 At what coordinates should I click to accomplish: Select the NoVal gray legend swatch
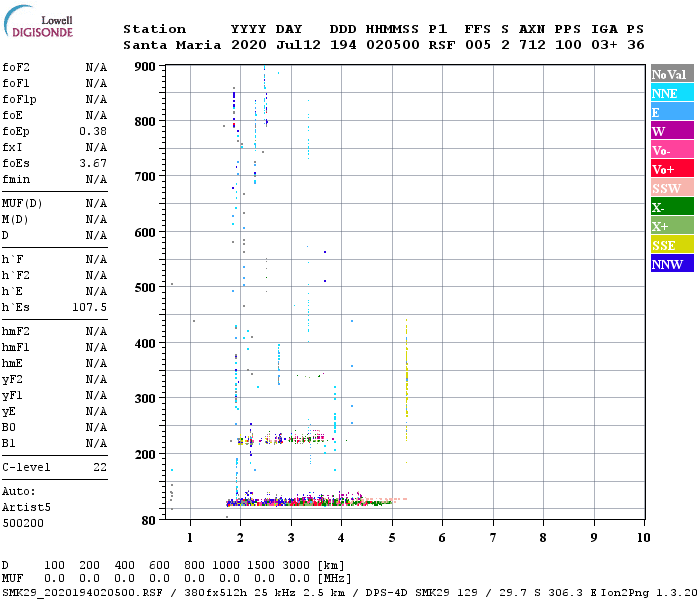(x=672, y=74)
